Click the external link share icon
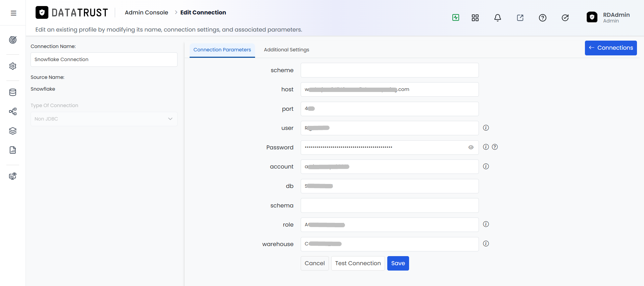 point(520,18)
